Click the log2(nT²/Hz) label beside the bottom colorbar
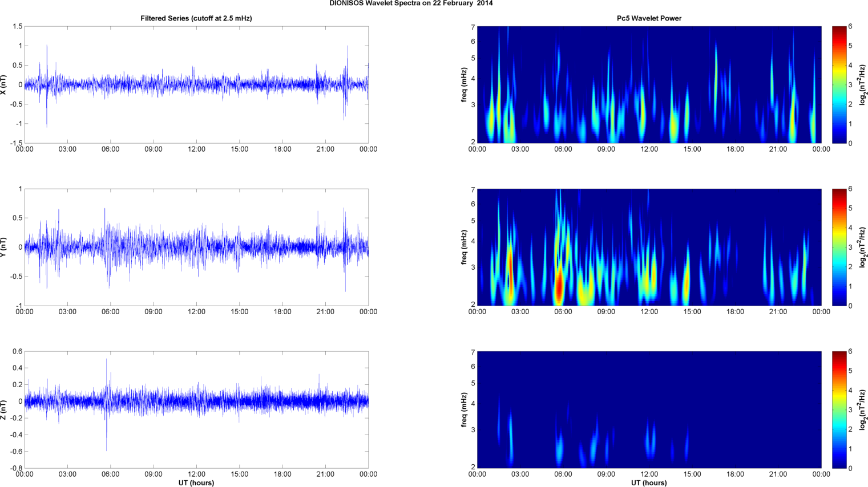The height and width of the screenshot is (487, 868). (x=863, y=410)
